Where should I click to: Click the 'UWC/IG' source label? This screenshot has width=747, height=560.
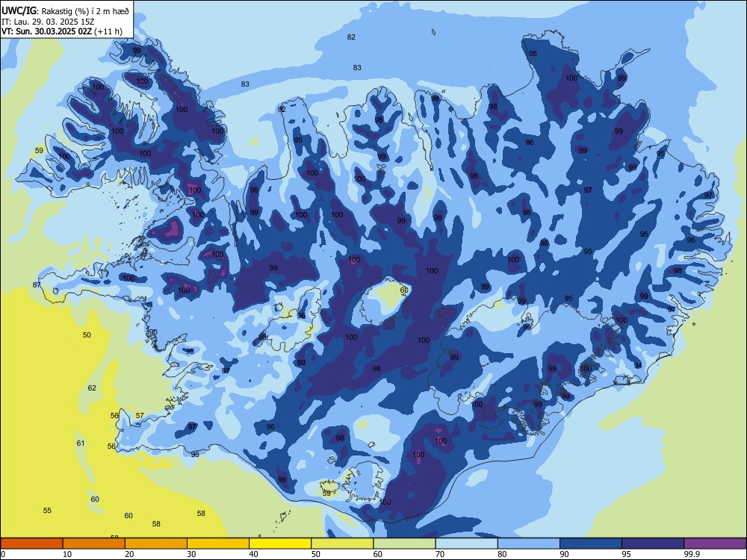19,11
